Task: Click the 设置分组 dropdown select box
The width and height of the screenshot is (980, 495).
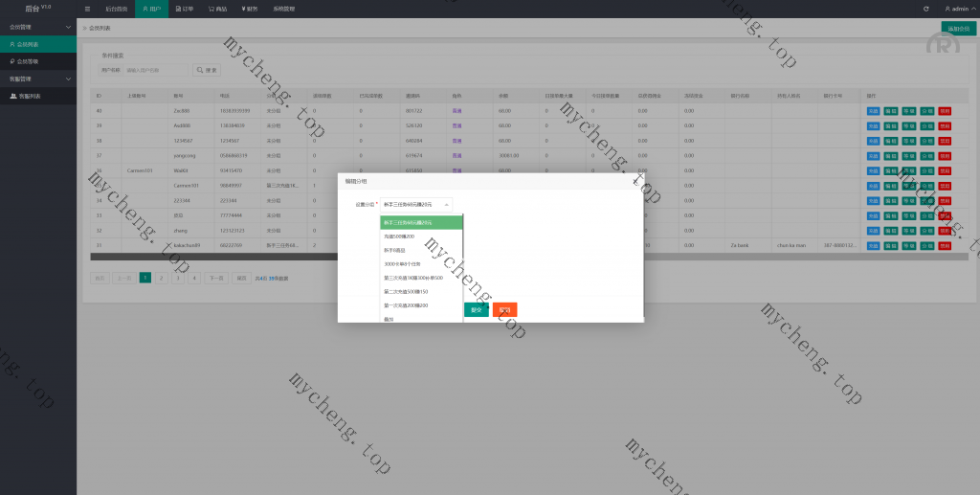Action: click(416, 204)
